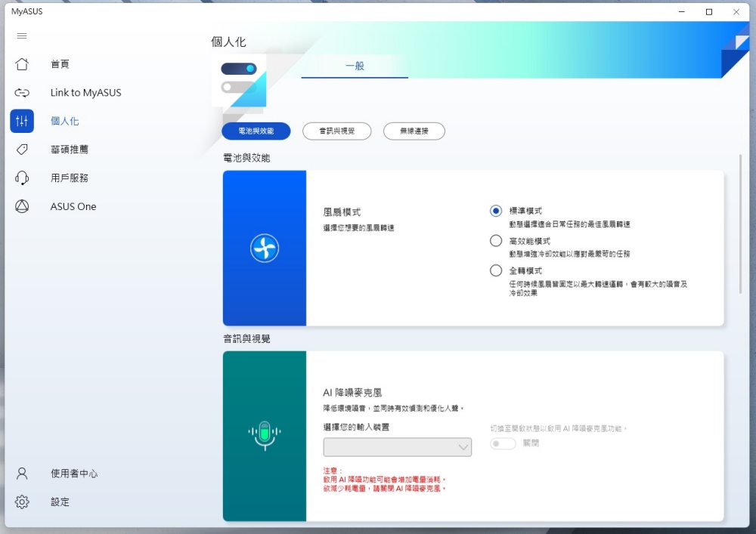Toggle the AI 降噪麥克風 switch
Screen dimensions: 756x534
coord(503,443)
